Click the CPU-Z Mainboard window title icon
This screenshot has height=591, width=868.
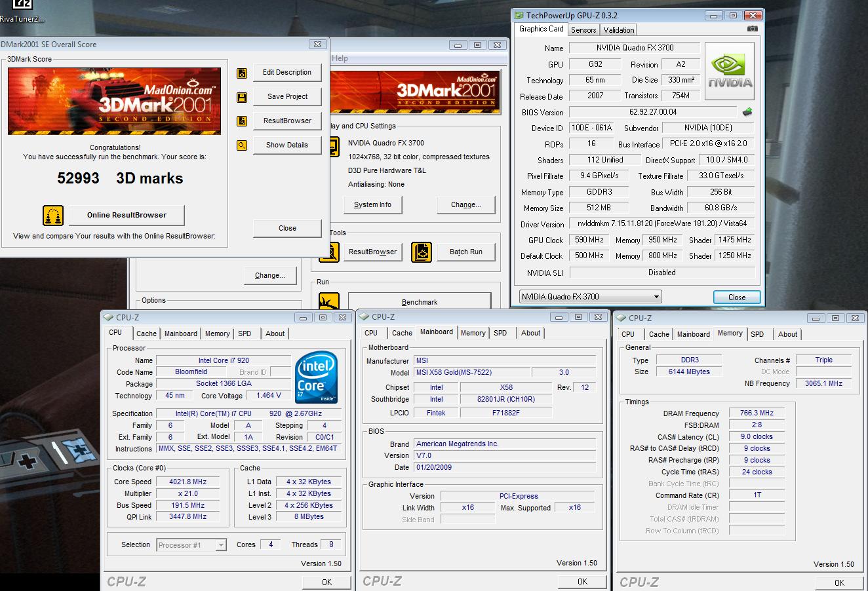coord(364,317)
